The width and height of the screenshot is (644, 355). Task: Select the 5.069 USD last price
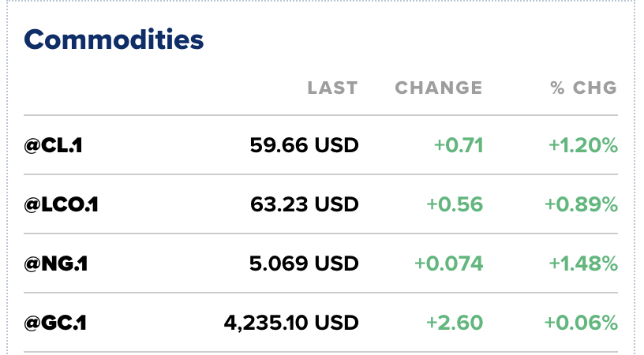[x=305, y=263]
